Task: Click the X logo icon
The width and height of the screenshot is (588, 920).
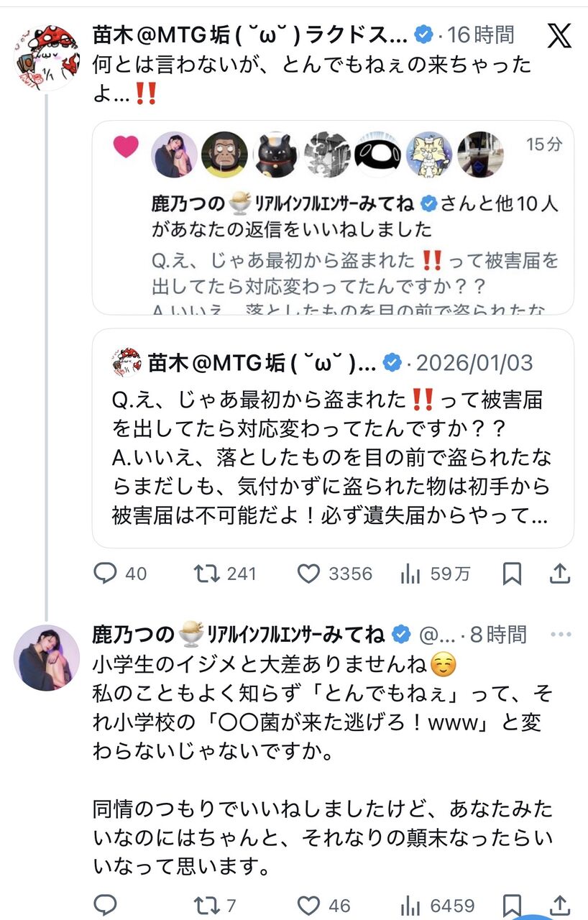Action: (x=559, y=34)
